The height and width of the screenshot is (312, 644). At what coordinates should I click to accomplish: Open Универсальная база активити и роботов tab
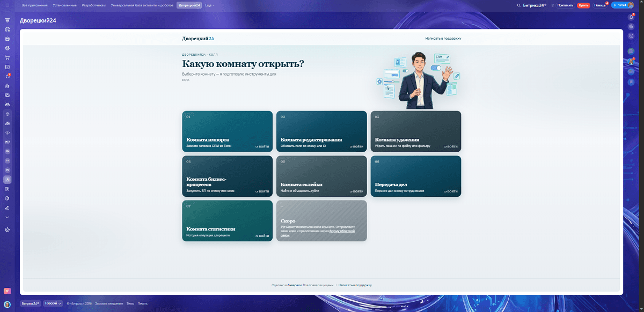pos(142,5)
